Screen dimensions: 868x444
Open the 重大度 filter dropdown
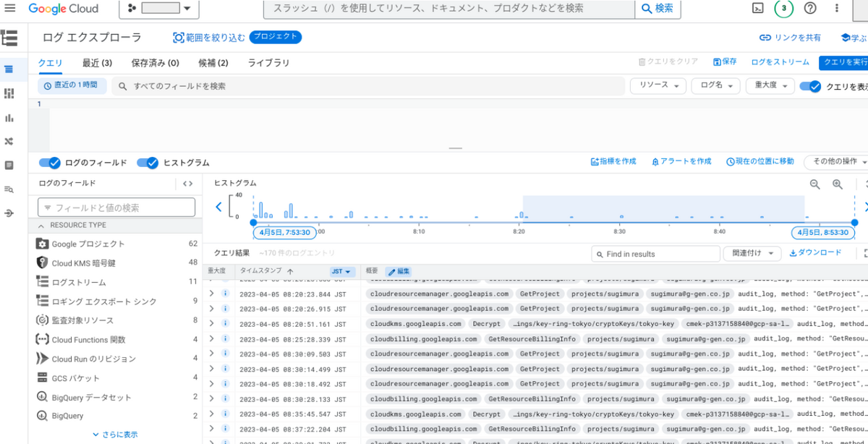pos(770,85)
